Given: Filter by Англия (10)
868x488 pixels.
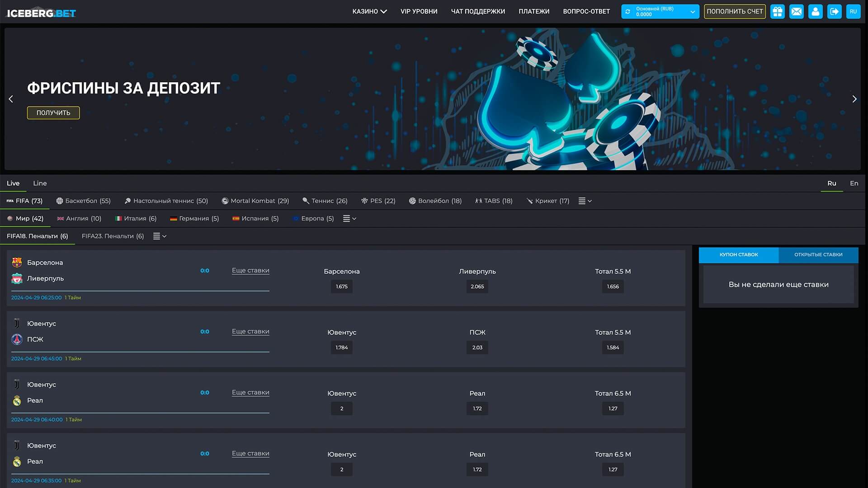Looking at the screenshot, I should [79, 219].
